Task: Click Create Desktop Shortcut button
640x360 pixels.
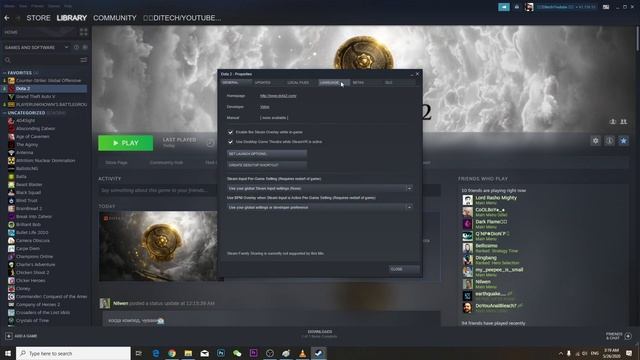Action: point(267,165)
